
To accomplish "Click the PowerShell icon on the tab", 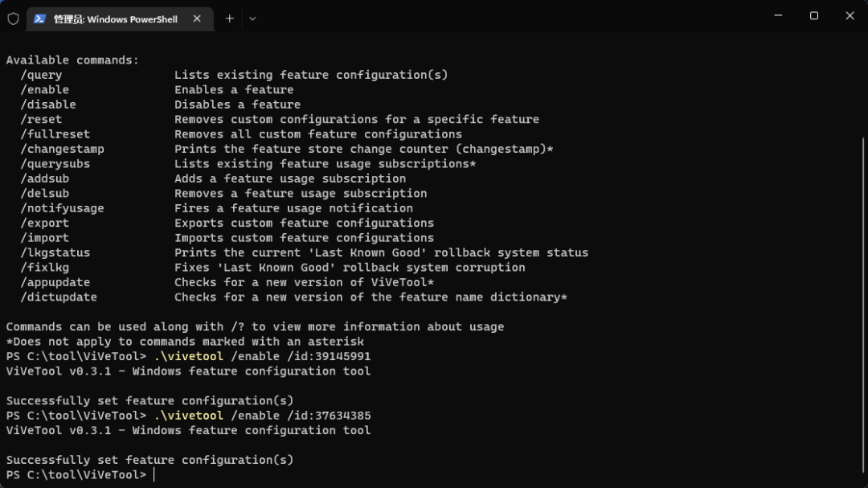I will (39, 18).
